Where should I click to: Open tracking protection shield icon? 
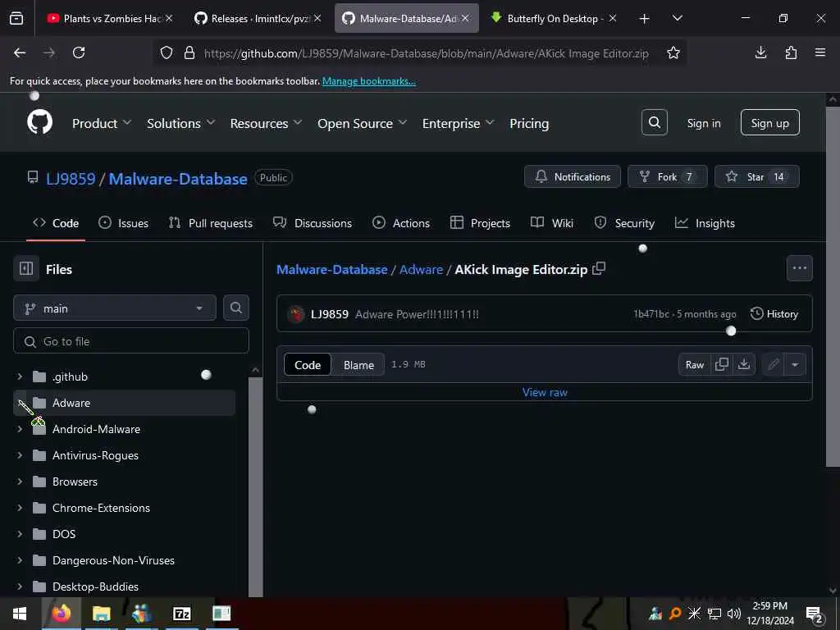167,52
